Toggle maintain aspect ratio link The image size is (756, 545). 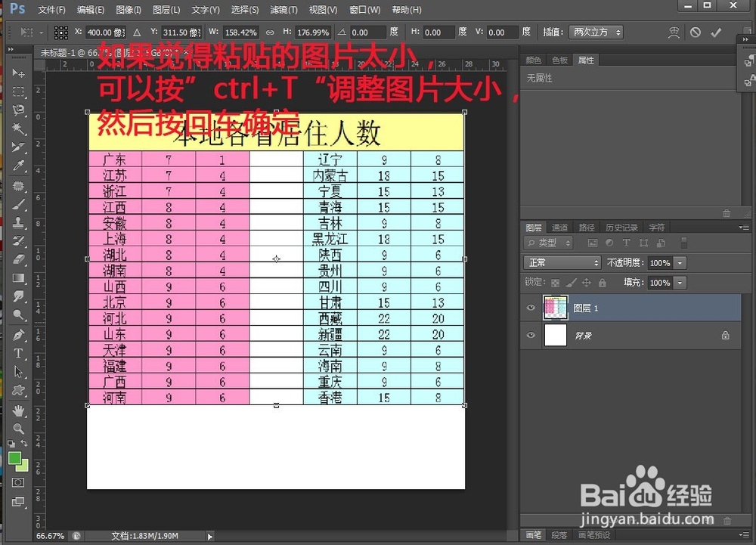coord(270,33)
